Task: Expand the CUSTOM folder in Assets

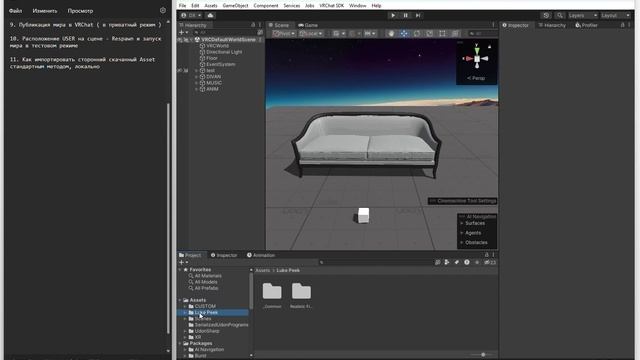Action: click(185, 306)
